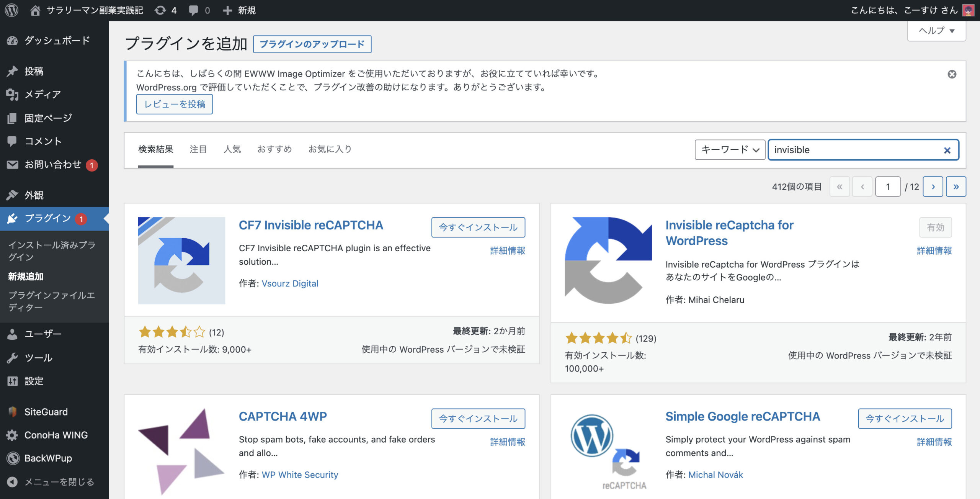Viewport: 980px width, 499px height.
Task: Switch to the おすすめ tab
Action: tap(274, 149)
